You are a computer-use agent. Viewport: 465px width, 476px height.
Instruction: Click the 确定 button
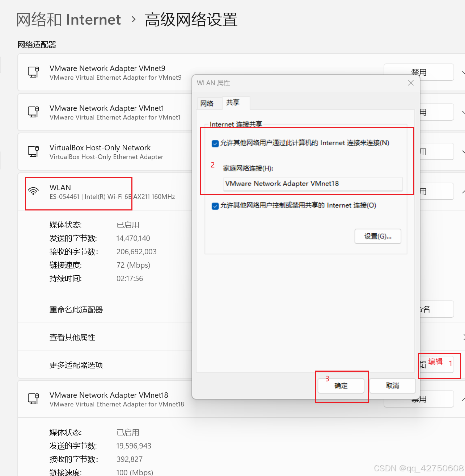coord(341,386)
